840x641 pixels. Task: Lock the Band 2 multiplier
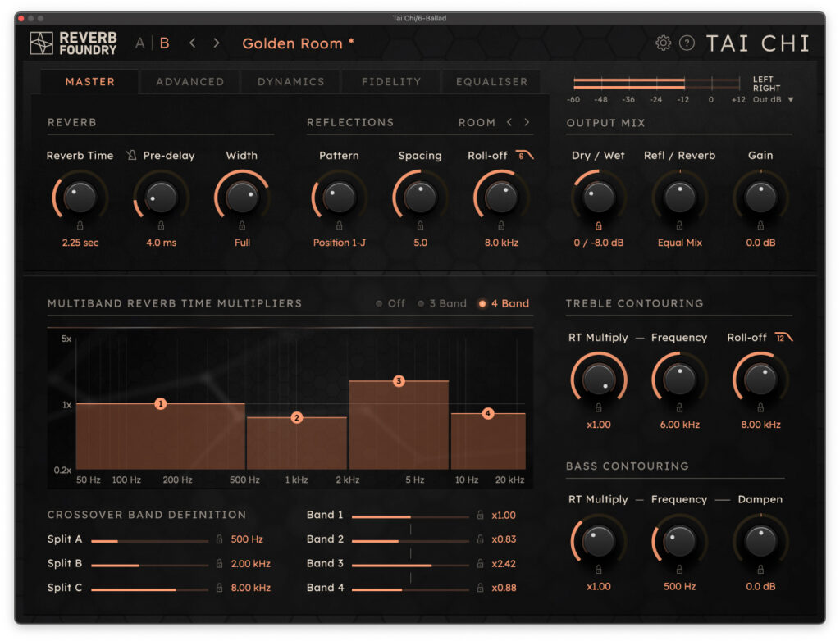tap(480, 539)
